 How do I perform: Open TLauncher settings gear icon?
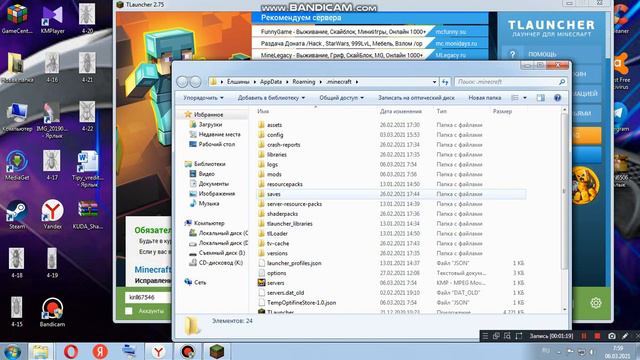pyautogui.click(x=596, y=303)
